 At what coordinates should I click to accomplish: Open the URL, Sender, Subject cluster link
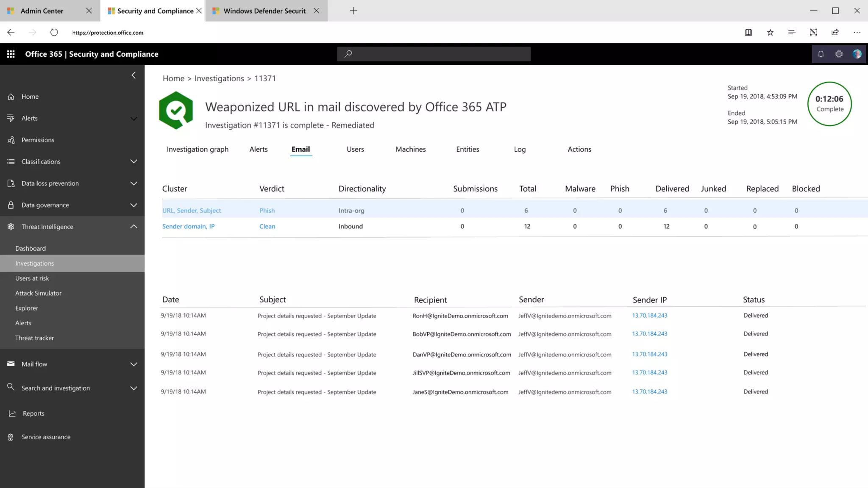[192, 211]
